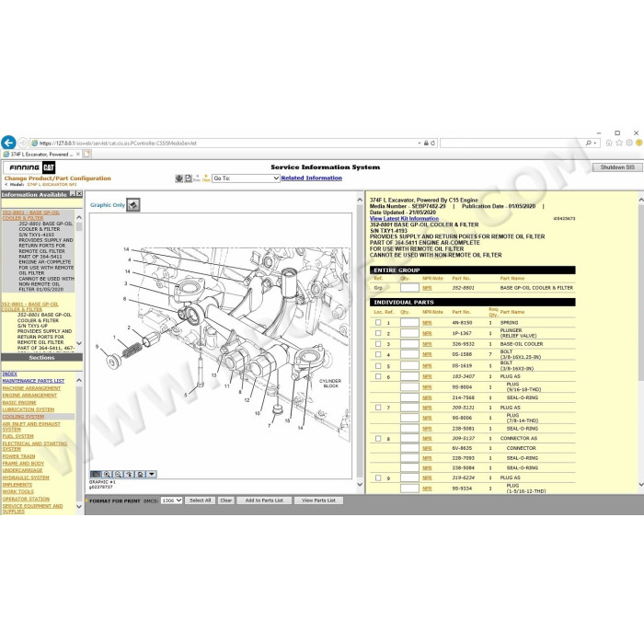Click the Clear button
The height and width of the screenshot is (644, 644).
pos(226,500)
